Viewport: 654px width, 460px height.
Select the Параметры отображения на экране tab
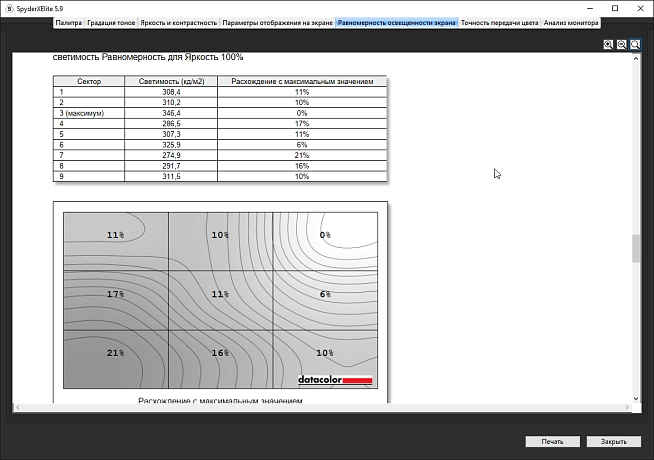(277, 21)
